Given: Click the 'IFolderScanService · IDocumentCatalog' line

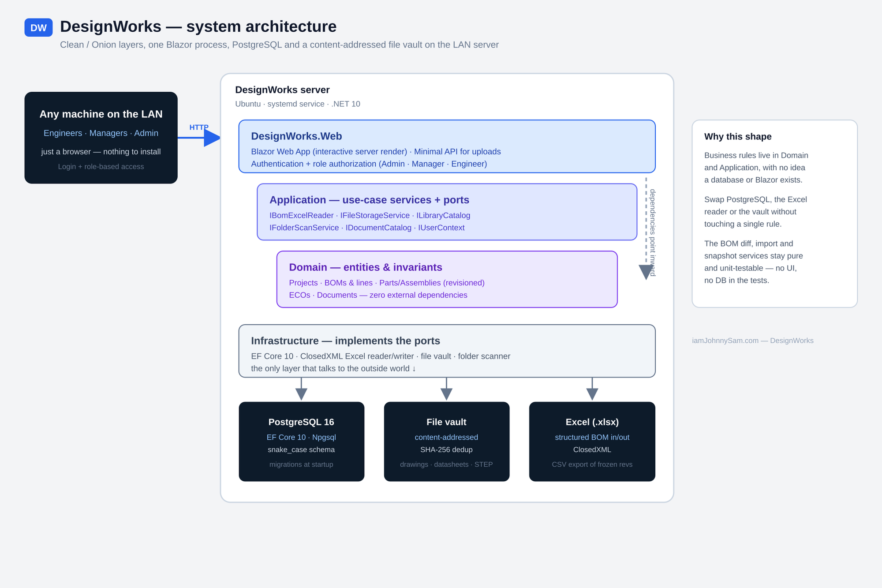Looking at the screenshot, I should pyautogui.click(x=367, y=228).
